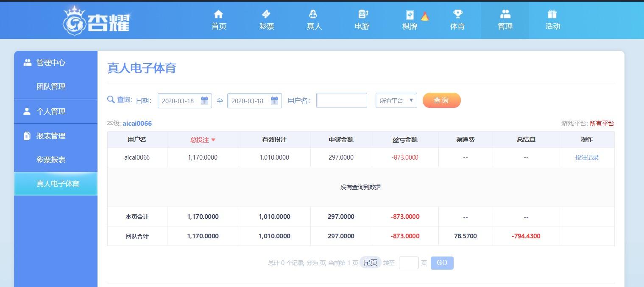The image size is (644, 287).
Task: Focus the 转至 page number input
Action: 409,263
